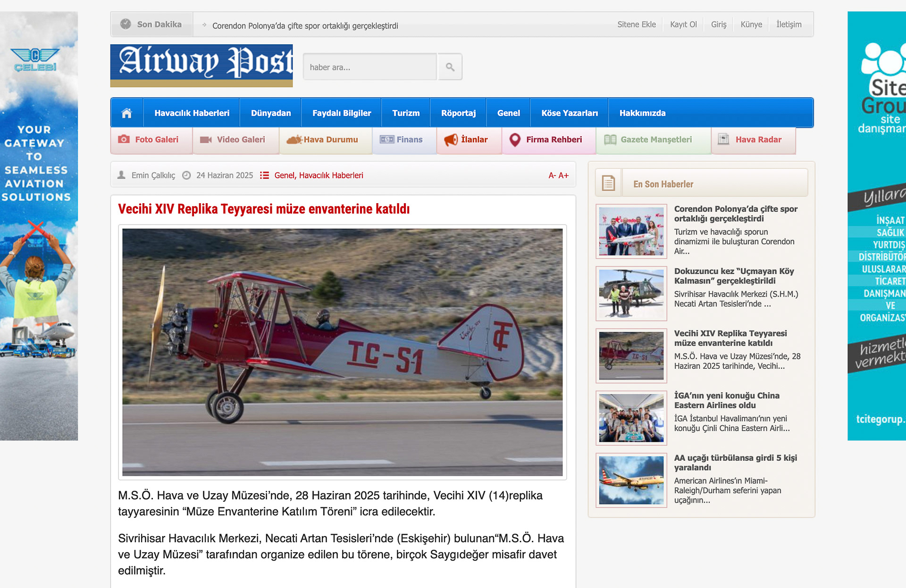Open Video Galeri camcorder icon
Image resolution: width=906 pixels, height=588 pixels.
pyautogui.click(x=206, y=140)
